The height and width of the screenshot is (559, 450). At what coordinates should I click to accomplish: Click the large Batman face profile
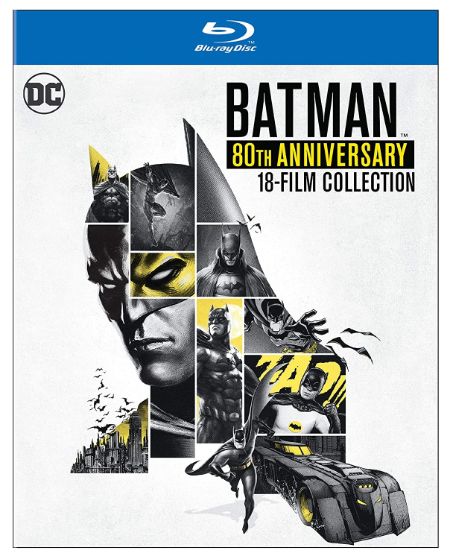click(x=141, y=339)
